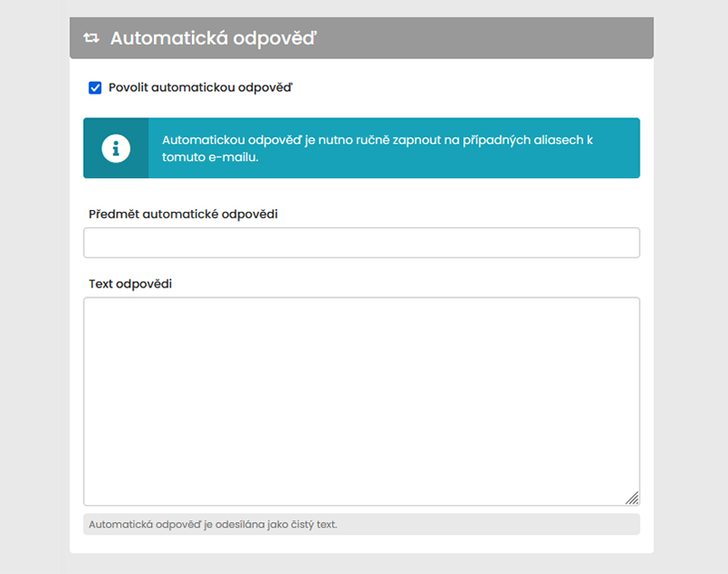This screenshot has width=728, height=574.
Task: Click the white info circle icon
Action: click(116, 148)
